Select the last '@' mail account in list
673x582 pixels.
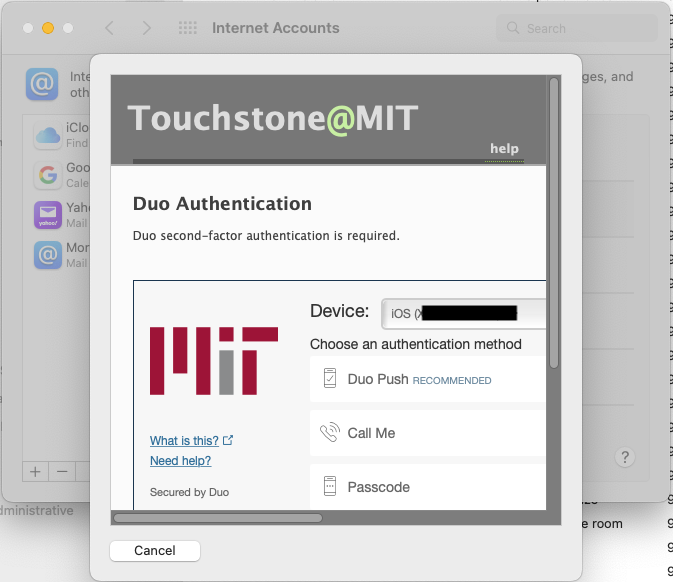[x=61, y=255]
